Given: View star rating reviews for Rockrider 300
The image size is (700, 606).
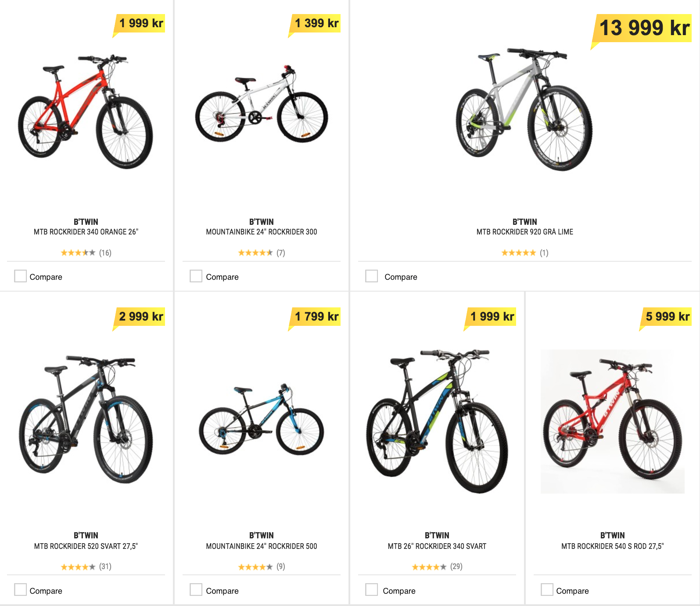Looking at the screenshot, I should click(262, 252).
